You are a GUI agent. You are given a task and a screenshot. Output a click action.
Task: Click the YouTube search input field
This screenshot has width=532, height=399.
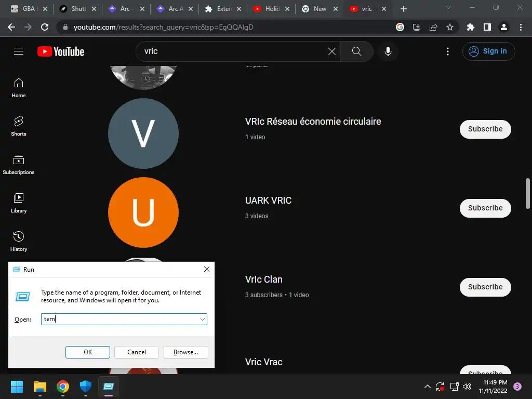tap(234, 51)
